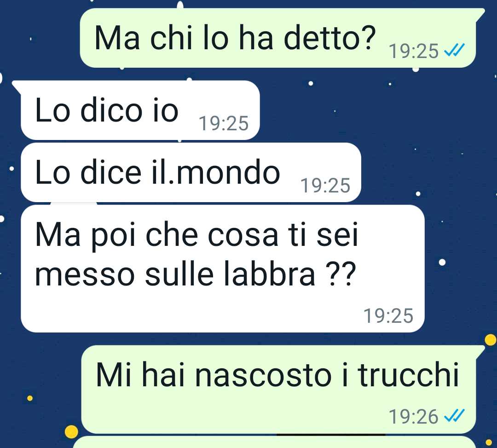
Task: Tap the 19:25 timestamp next to 'Ma chi lo ha detto?'
Action: pyautogui.click(x=413, y=51)
